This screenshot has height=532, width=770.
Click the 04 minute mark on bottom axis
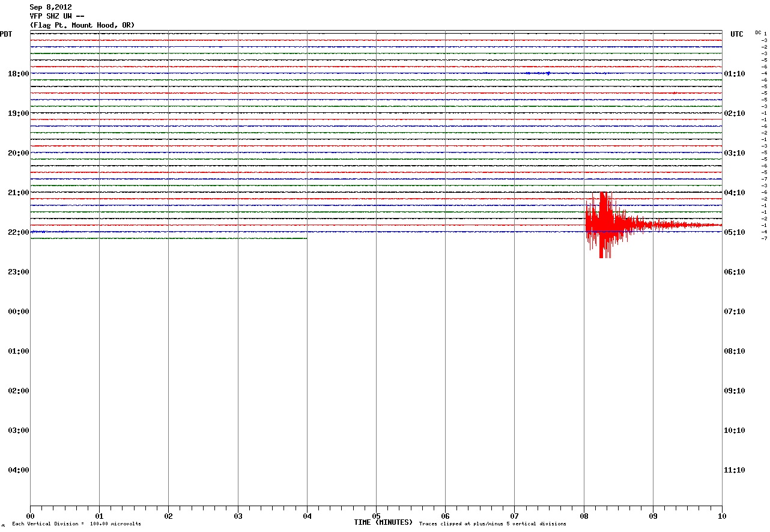[307, 516]
